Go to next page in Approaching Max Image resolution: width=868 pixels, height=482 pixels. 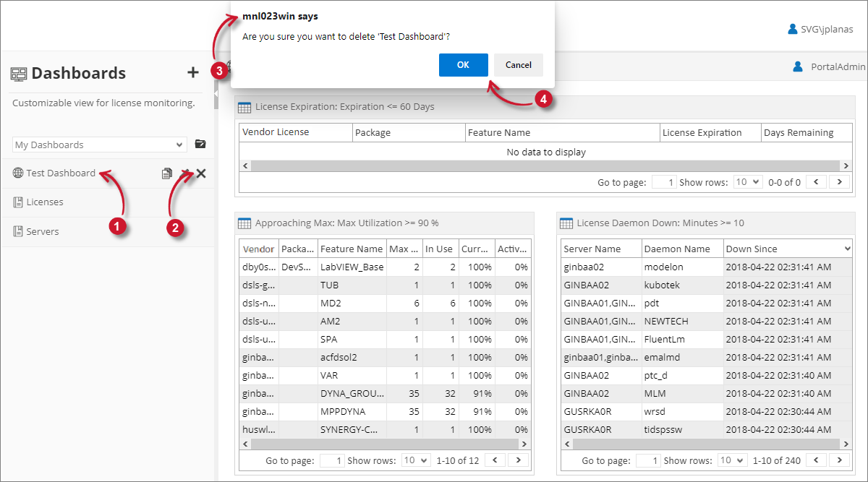pyautogui.click(x=518, y=460)
